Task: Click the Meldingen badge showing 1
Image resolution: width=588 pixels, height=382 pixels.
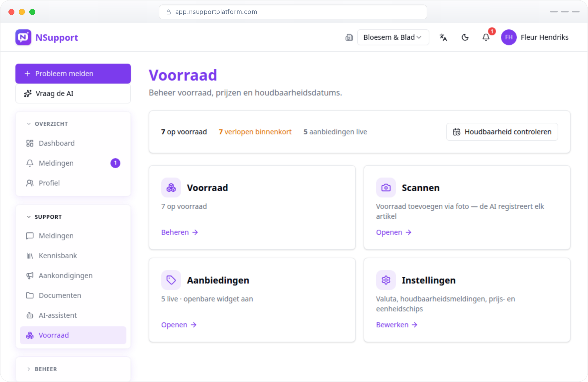Action: tap(115, 163)
